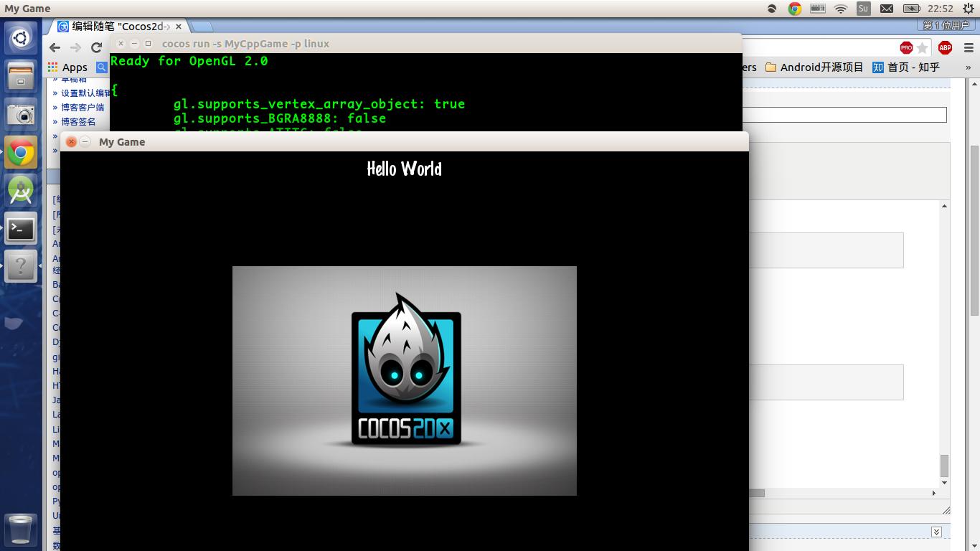Click the Cocos2d-x logo image in My Game

pos(405,381)
